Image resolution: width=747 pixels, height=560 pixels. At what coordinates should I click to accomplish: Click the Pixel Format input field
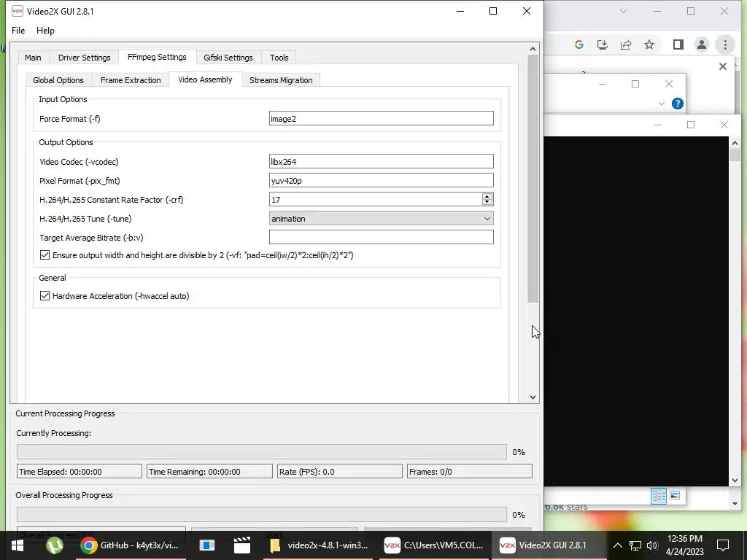[381, 181]
